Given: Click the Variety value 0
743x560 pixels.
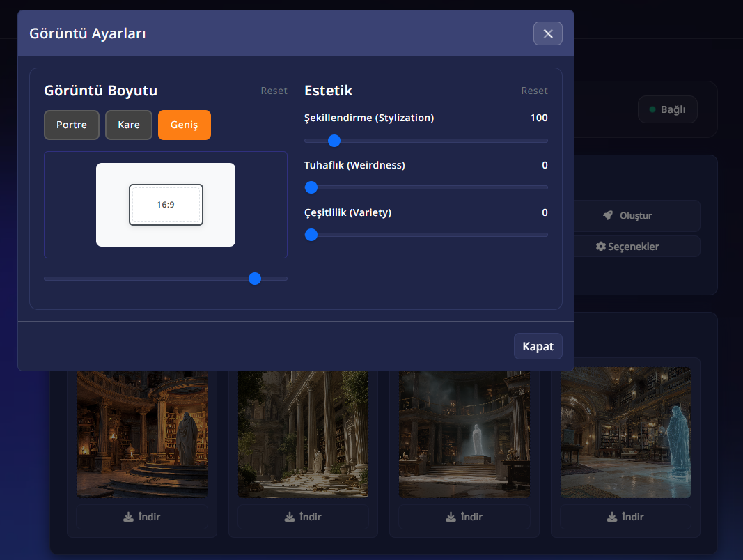Looking at the screenshot, I should click(x=545, y=212).
